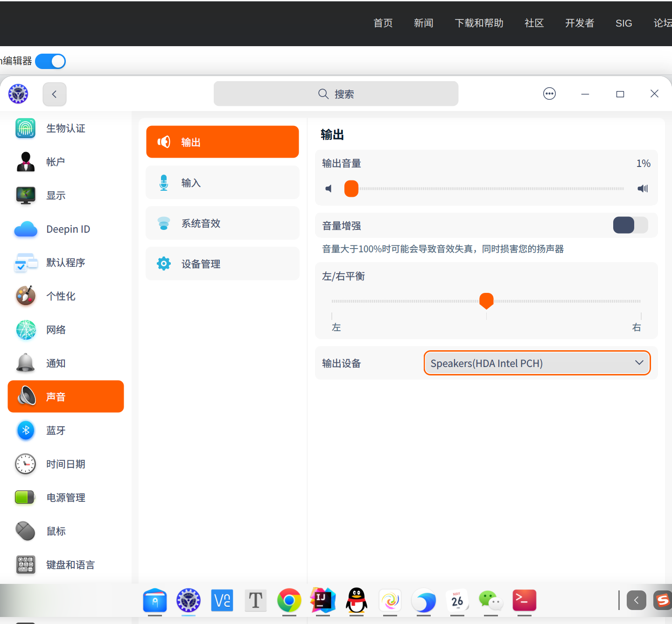This screenshot has width=672, height=624.
Task: Open the colorful swirl app in dock
Action: (x=390, y=600)
